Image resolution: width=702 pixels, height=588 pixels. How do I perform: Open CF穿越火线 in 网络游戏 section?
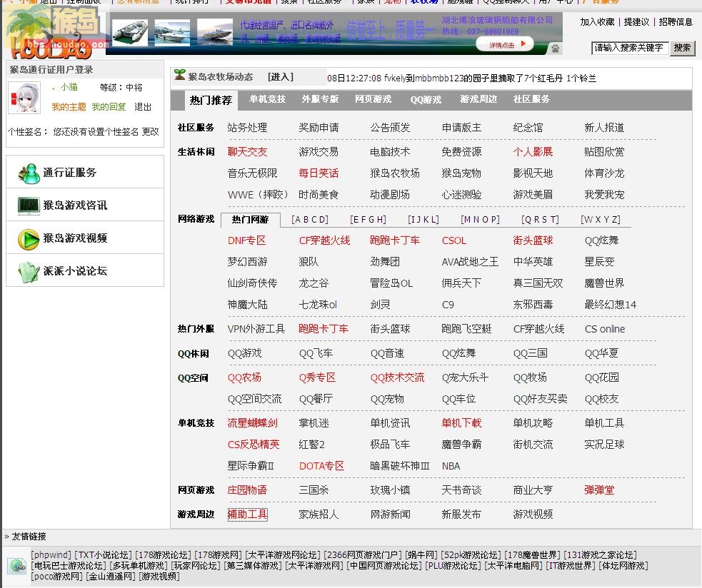[x=325, y=240]
